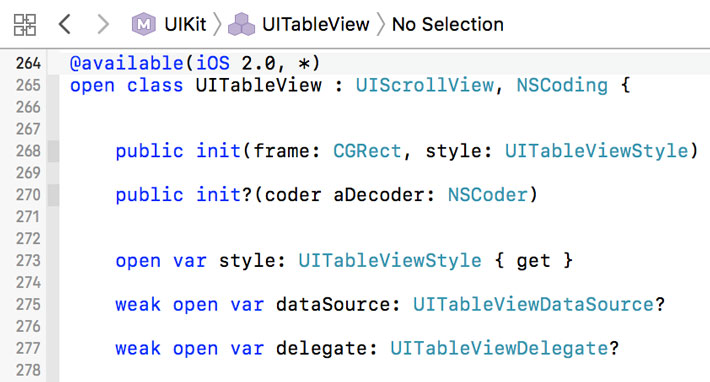This screenshot has height=382, width=710.
Task: Open the related items grid menu
Action: [24, 24]
